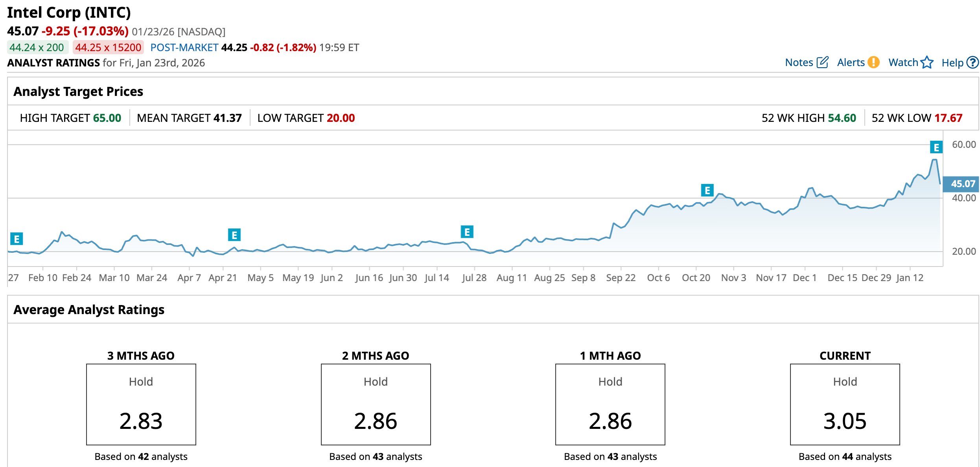The width and height of the screenshot is (980, 467).
Task: Click leftmost earnings marker E on chart
Action: [17, 239]
